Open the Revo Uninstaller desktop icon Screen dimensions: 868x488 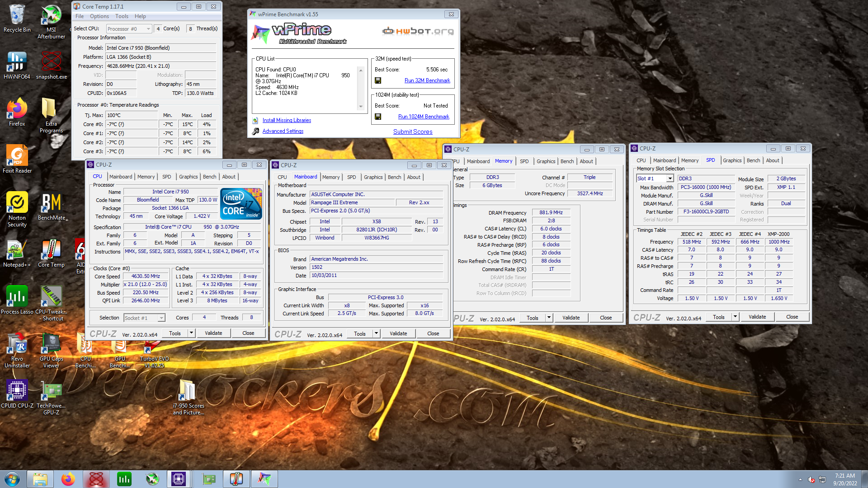17,350
